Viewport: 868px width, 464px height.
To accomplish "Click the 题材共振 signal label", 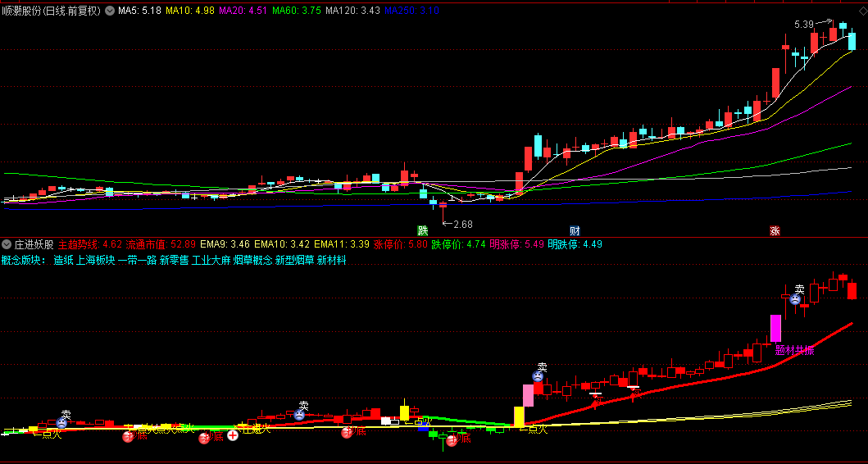I will (x=795, y=351).
